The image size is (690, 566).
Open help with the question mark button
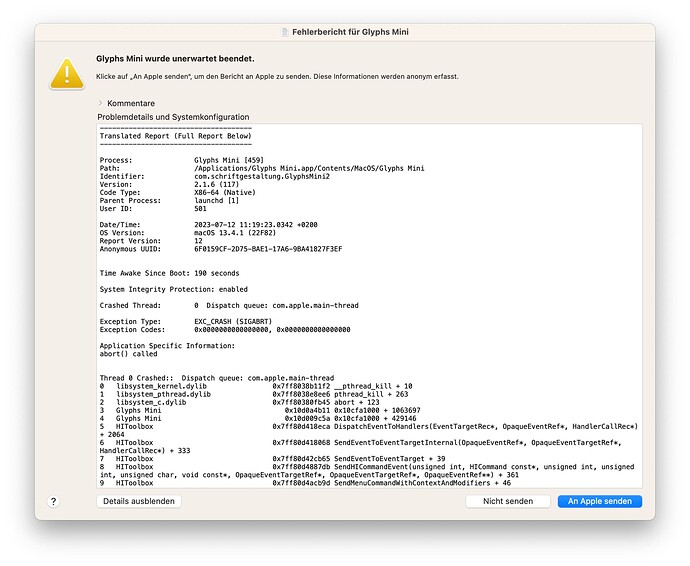[53, 501]
